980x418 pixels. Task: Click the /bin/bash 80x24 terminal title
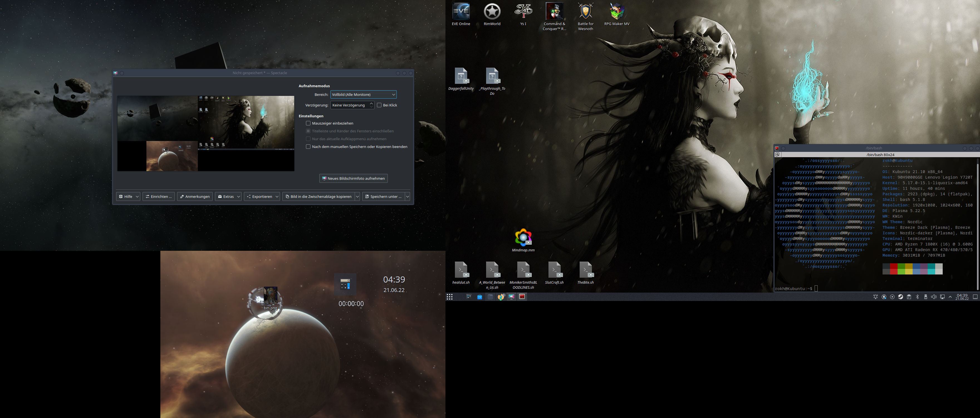tap(880, 155)
